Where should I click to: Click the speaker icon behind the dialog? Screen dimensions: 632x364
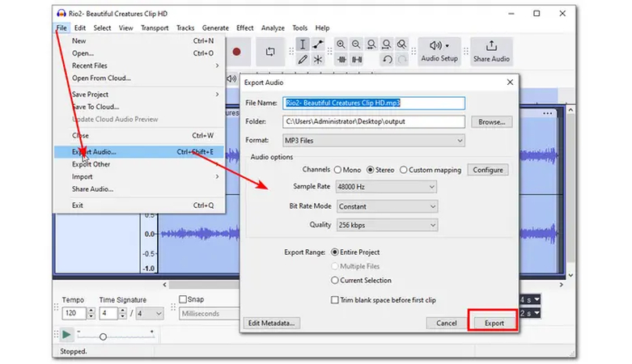(x=231, y=78)
